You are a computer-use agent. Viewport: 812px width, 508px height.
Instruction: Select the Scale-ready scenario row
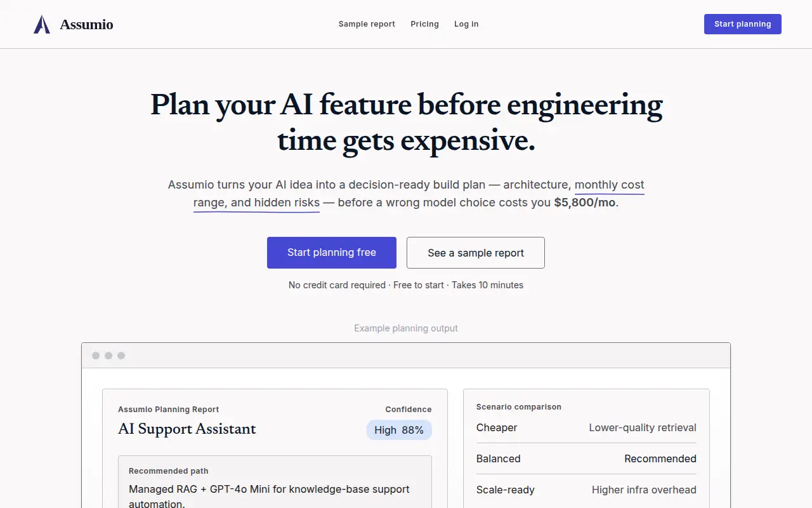tap(586, 490)
